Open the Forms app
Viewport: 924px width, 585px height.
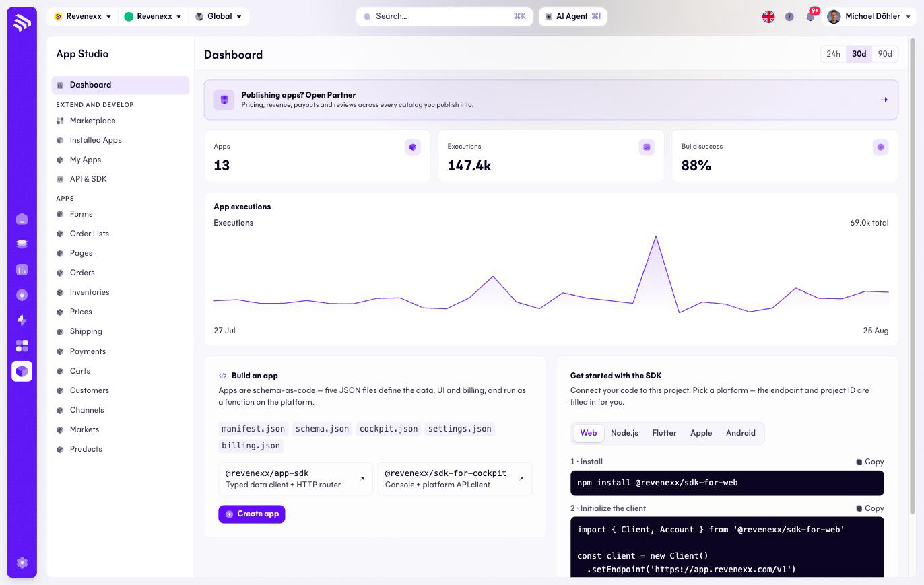pyautogui.click(x=121, y=214)
